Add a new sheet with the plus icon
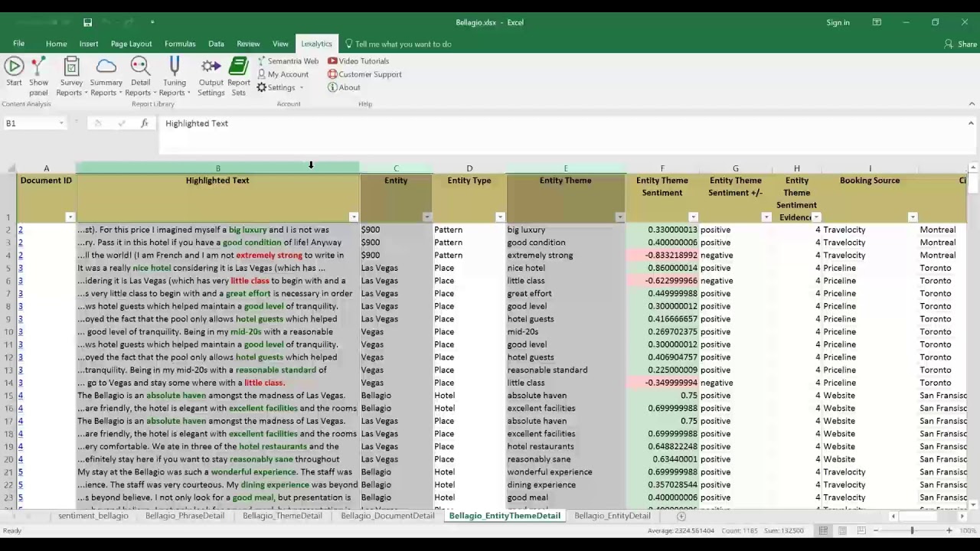 [x=681, y=516]
